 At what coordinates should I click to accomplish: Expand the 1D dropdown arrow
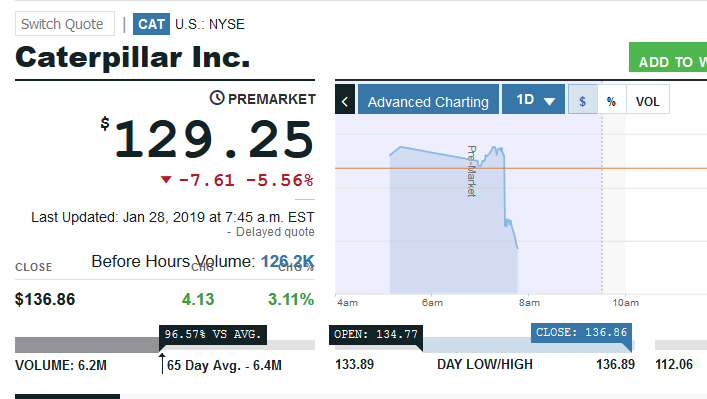[549, 101]
